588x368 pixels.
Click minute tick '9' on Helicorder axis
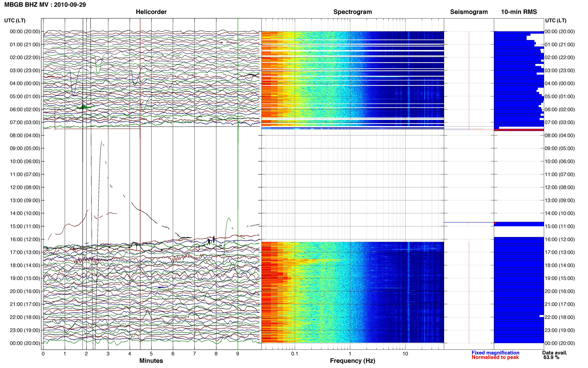[x=237, y=354]
